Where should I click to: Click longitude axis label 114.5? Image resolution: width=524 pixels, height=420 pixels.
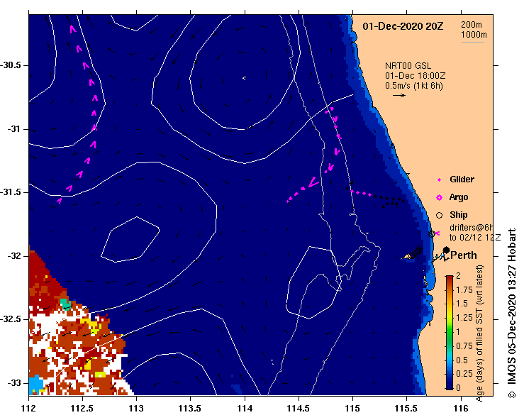[299, 409]
